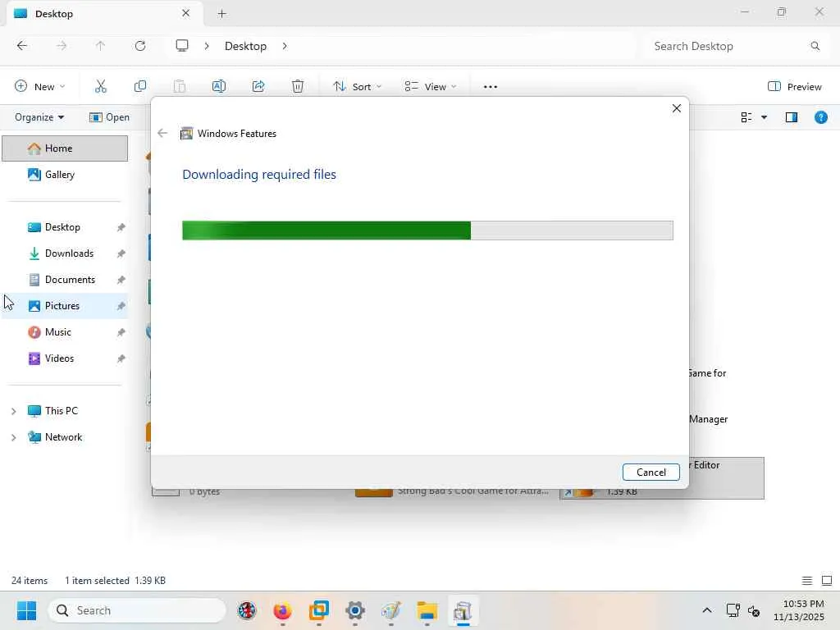840x630 pixels.
Task: Open Videos in Quick access
Action: [59, 358]
